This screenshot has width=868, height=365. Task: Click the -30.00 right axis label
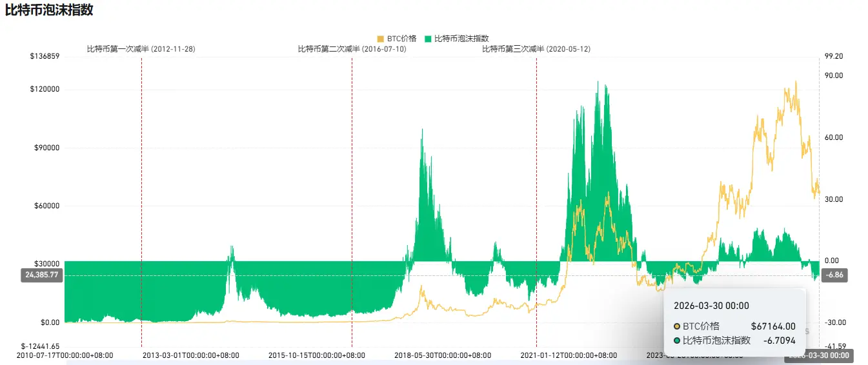[x=835, y=322]
